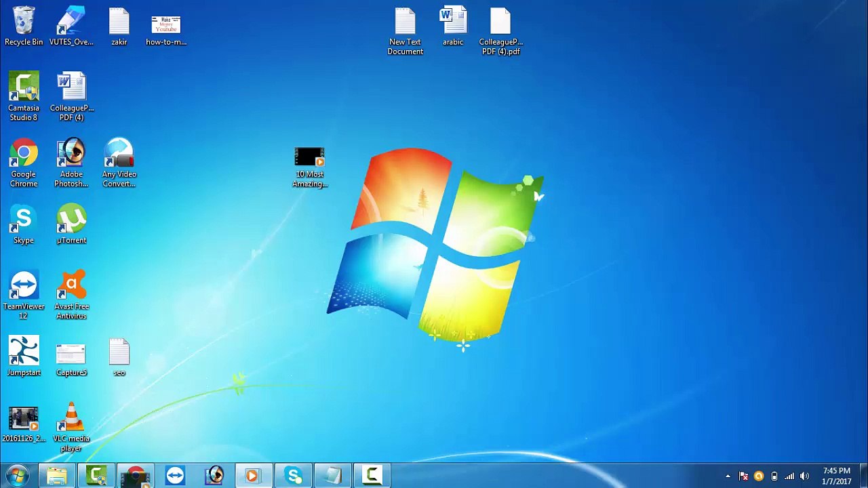Select the TeamViewer 12 desktop shortcut
This screenshot has height=488, width=868.
click(x=24, y=296)
